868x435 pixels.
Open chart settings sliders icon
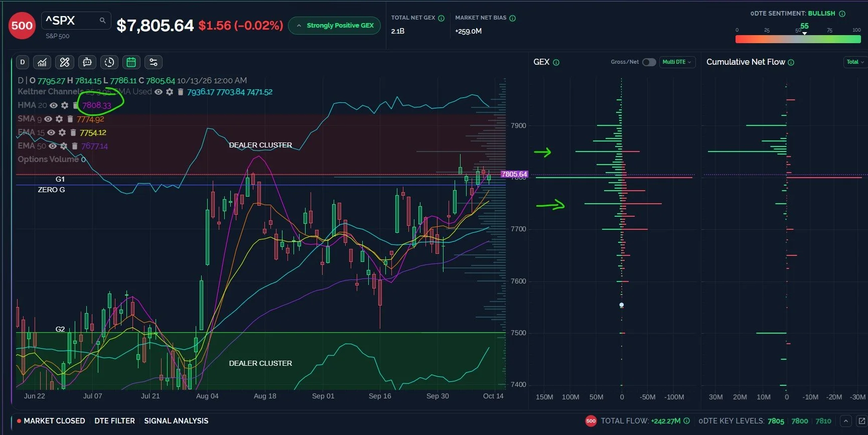click(154, 62)
